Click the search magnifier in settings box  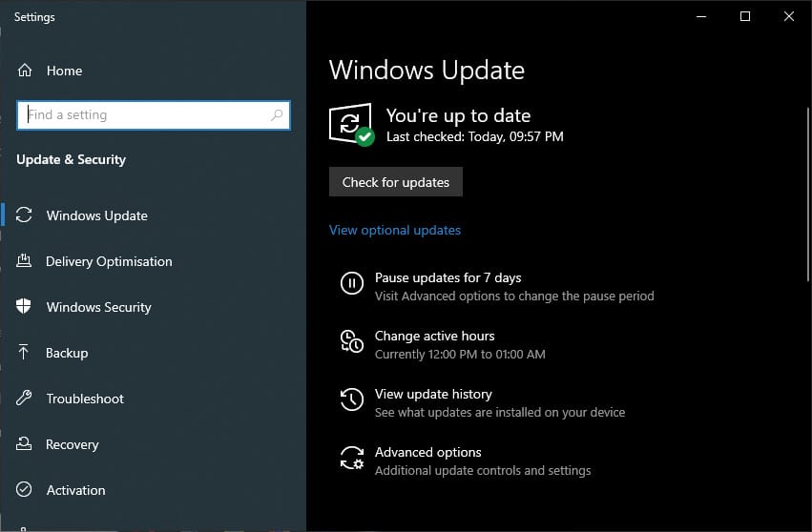point(277,115)
